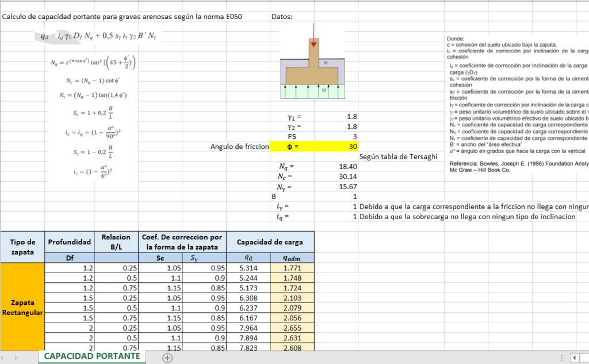Click the qd cell showing 5.314
Screen dimensions: 589x364
point(248,268)
